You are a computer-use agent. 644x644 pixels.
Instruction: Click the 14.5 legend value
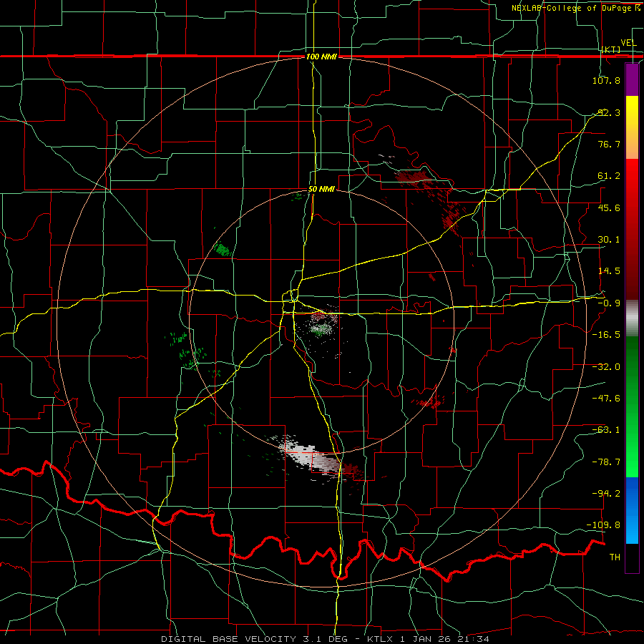click(x=608, y=271)
